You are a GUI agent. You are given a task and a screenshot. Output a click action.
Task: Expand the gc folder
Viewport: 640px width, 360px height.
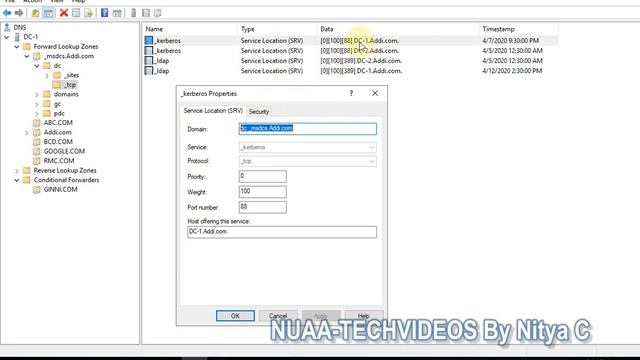[x=37, y=104]
